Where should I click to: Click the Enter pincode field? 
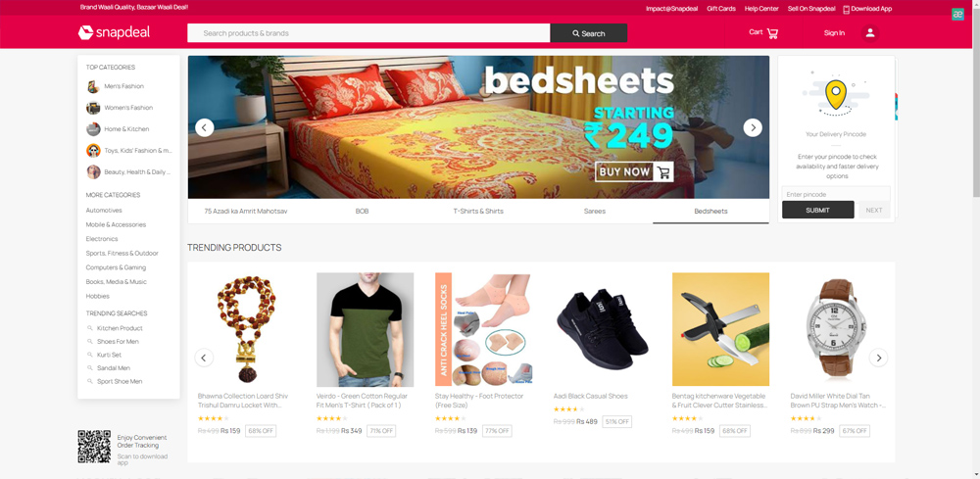pyautogui.click(x=836, y=194)
